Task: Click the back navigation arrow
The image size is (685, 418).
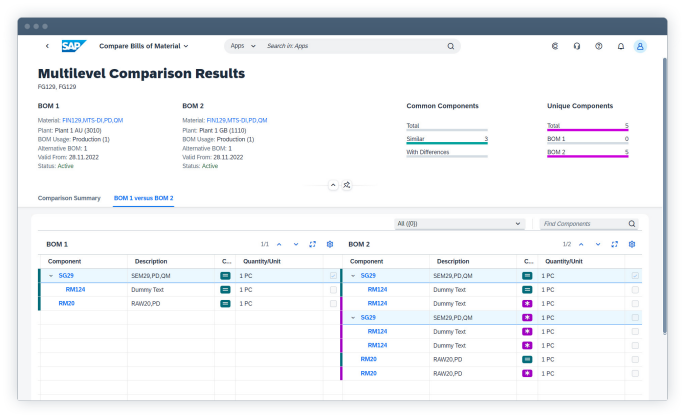Action: pyautogui.click(x=47, y=46)
